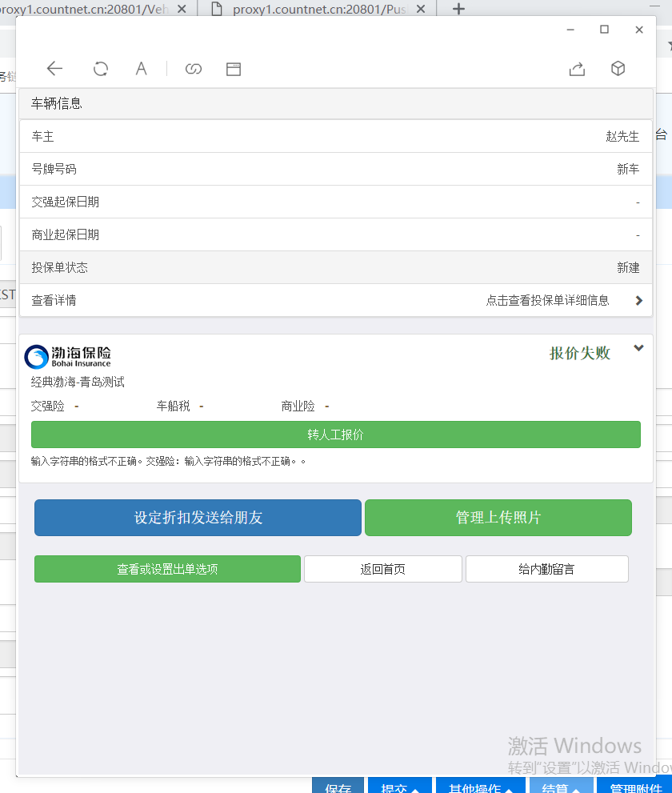Open 点击查看投保单详细信息 link
672x793 pixels.
point(548,300)
